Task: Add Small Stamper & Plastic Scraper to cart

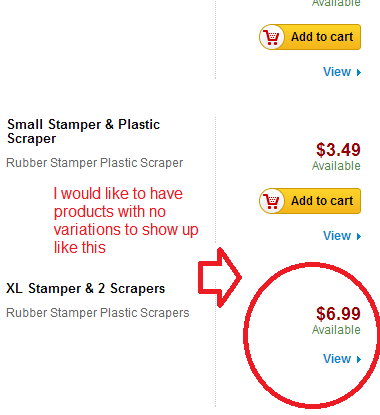Action: (x=310, y=201)
